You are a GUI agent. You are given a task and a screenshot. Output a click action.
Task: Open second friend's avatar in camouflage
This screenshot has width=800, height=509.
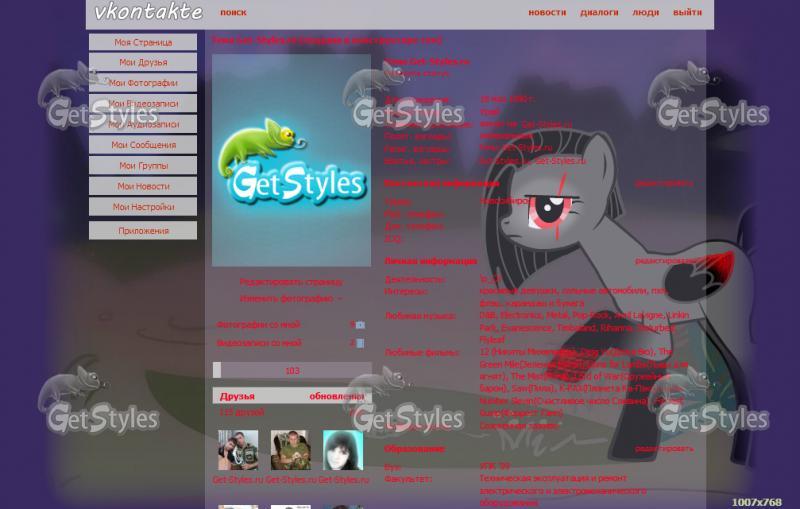[290, 450]
